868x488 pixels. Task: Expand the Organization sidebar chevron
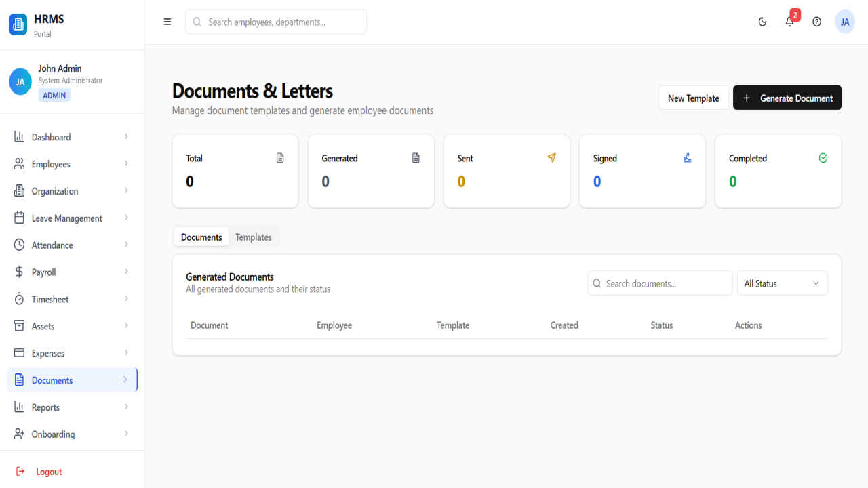point(126,190)
